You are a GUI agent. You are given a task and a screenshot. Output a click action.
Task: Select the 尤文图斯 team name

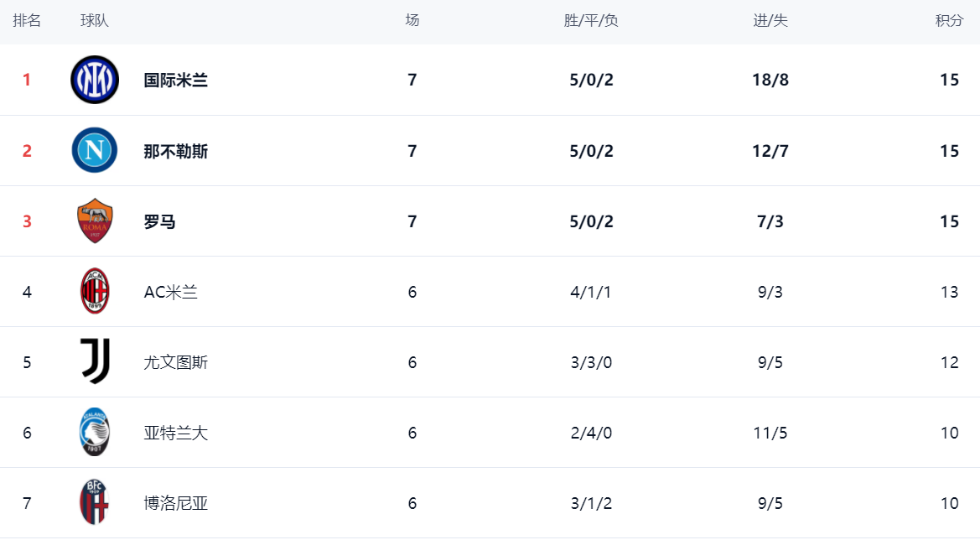click(176, 362)
